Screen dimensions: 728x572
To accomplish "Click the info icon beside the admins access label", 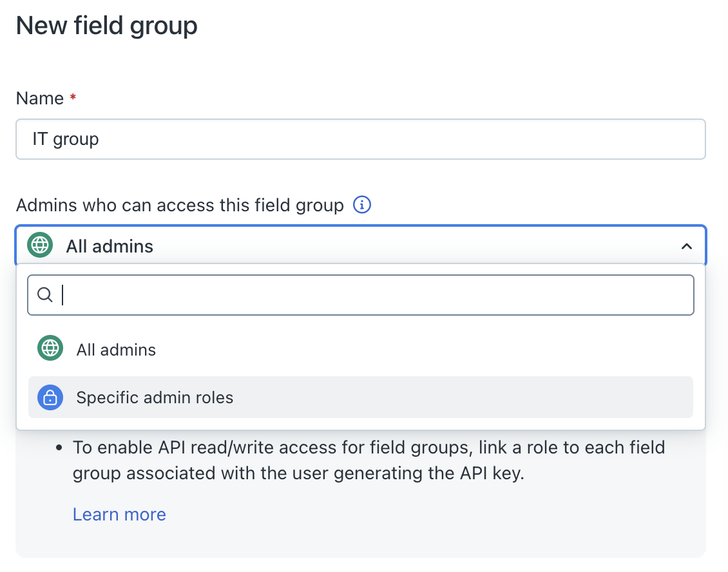I will point(362,205).
